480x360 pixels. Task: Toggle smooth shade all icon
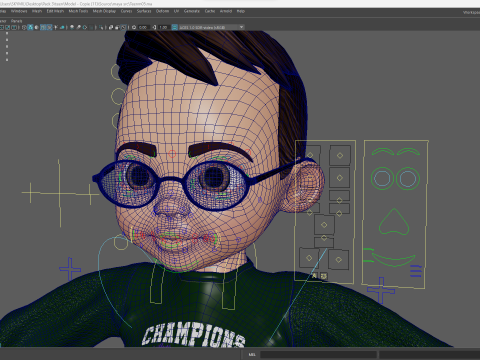30,27
